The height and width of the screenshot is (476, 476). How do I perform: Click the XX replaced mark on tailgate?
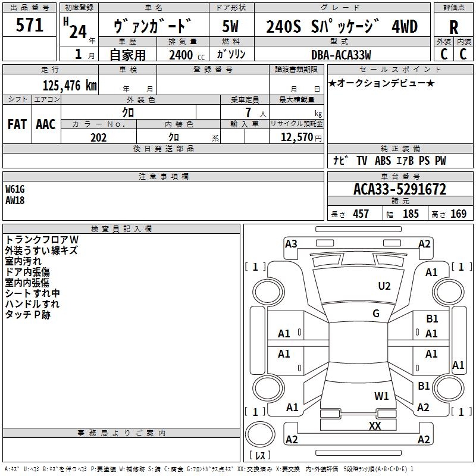pos(375,425)
